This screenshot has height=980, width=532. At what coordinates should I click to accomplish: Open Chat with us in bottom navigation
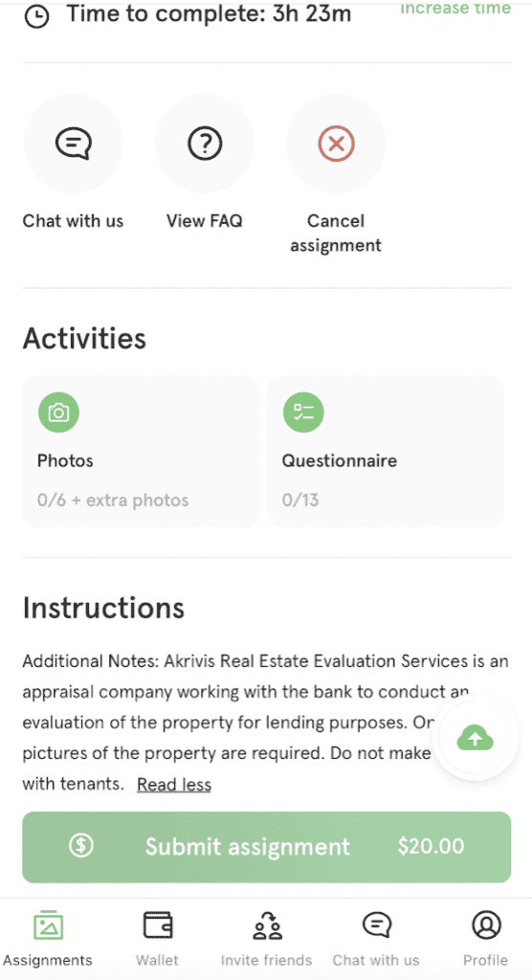376,939
